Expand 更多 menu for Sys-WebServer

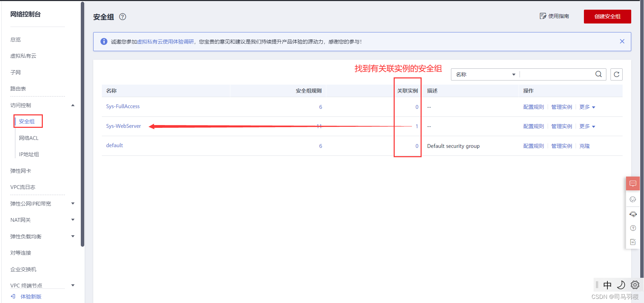click(x=587, y=126)
